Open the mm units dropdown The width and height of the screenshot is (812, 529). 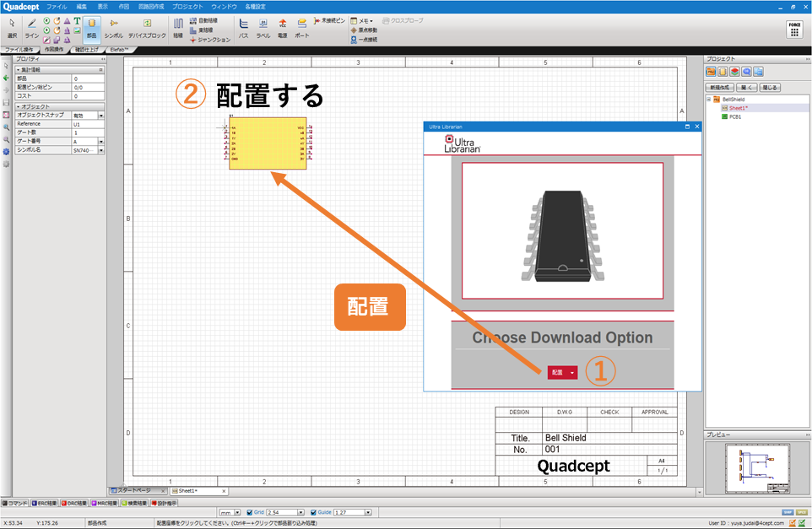coord(237,512)
